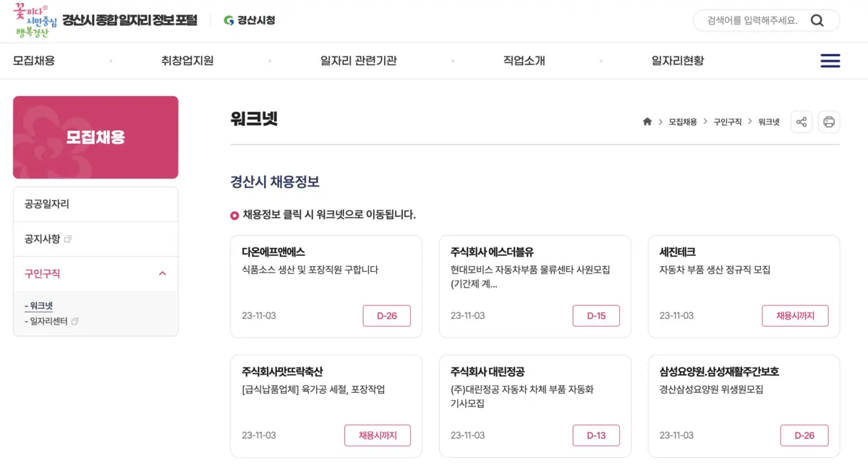Viewport: 868px width, 465px height.
Task: Click 공공일자리 in the sidebar
Action: 46,203
